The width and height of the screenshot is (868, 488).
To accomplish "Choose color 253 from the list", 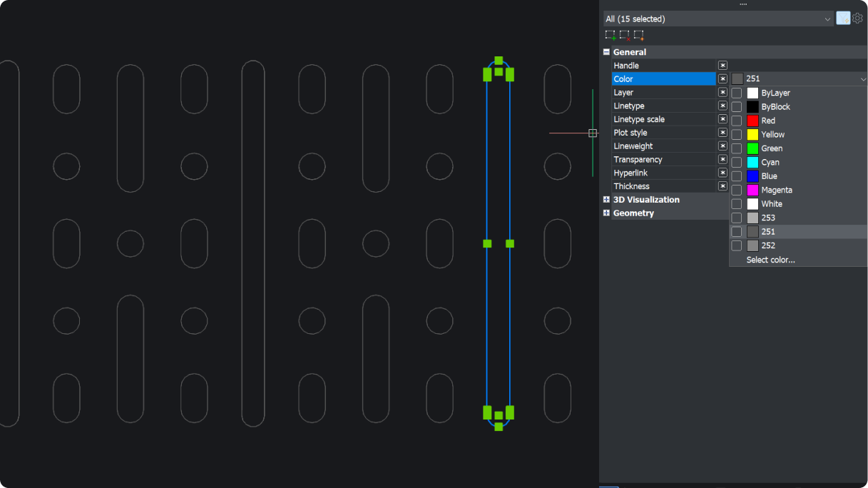I will pos(768,218).
